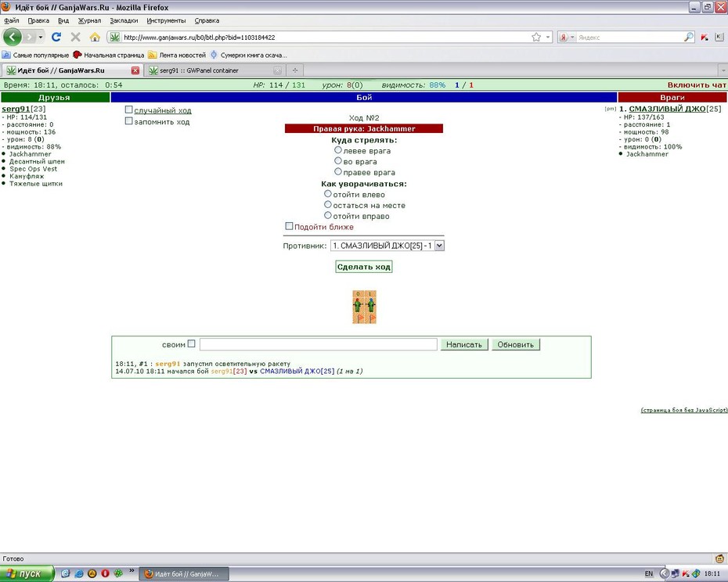Click the right soldier tile on the battle map

[x=370, y=307]
